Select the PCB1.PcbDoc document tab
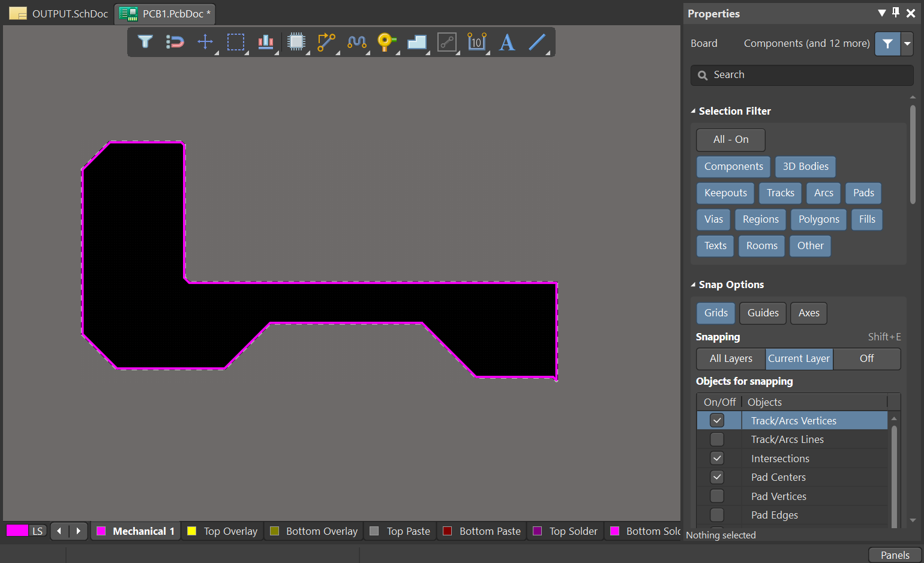The height and width of the screenshot is (563, 924). pyautogui.click(x=165, y=14)
